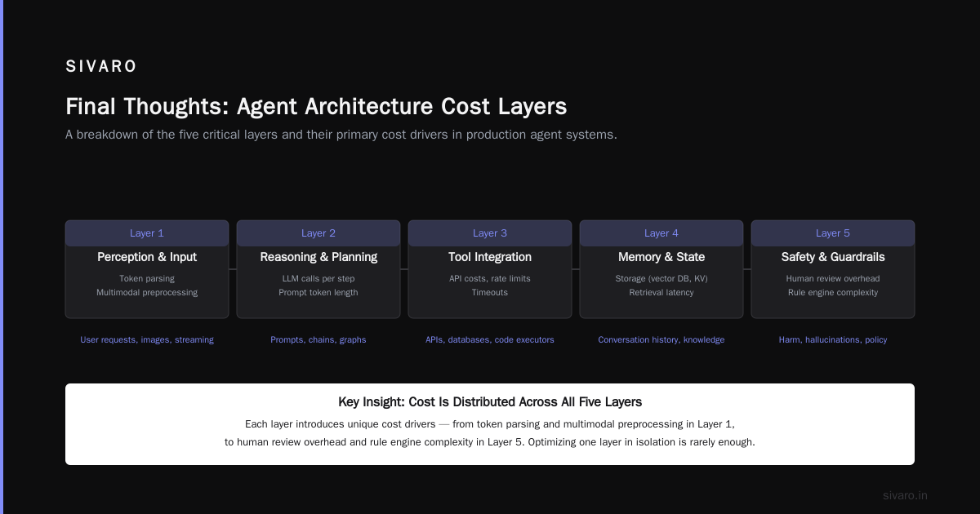The image size is (980, 514).
Task: Click 'User requests, images, streaming' caption
Action: pos(147,339)
